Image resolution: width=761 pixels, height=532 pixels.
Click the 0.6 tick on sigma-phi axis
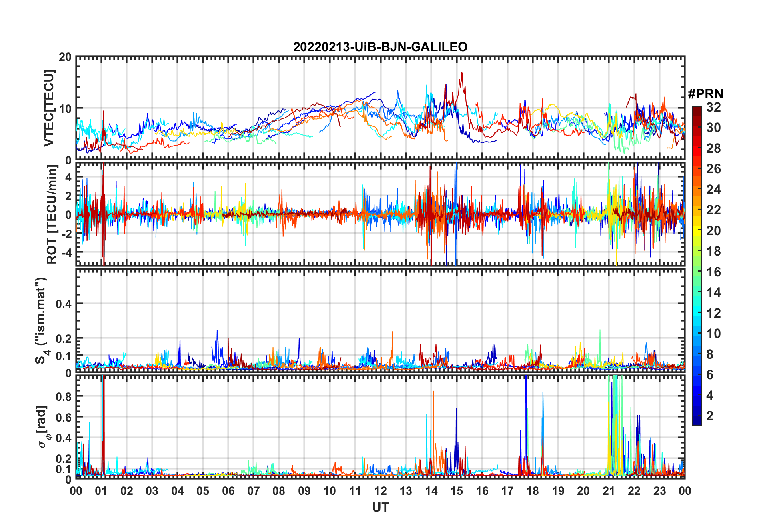pos(64,417)
